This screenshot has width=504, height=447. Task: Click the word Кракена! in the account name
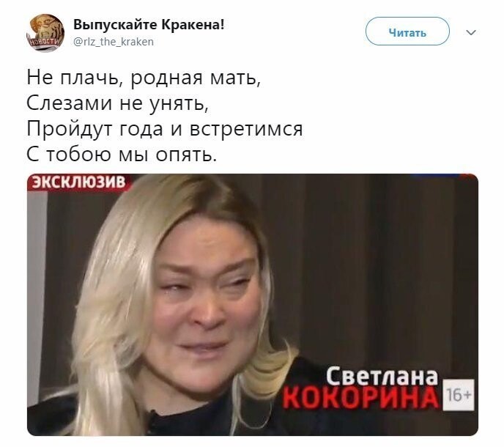click(x=193, y=24)
